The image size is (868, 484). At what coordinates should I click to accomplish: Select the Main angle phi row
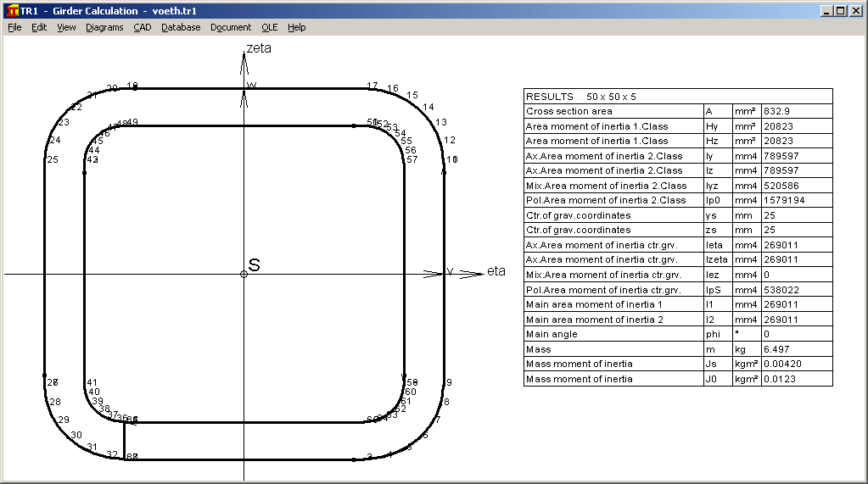coord(613,334)
